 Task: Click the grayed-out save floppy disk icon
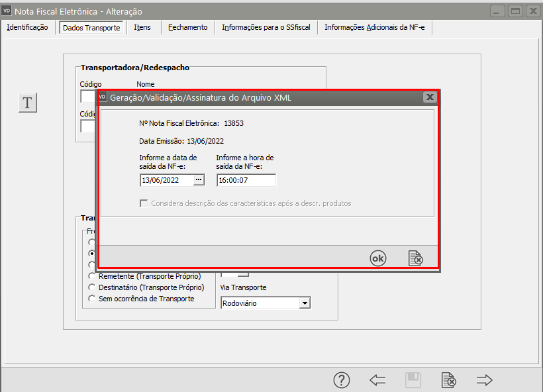413,380
